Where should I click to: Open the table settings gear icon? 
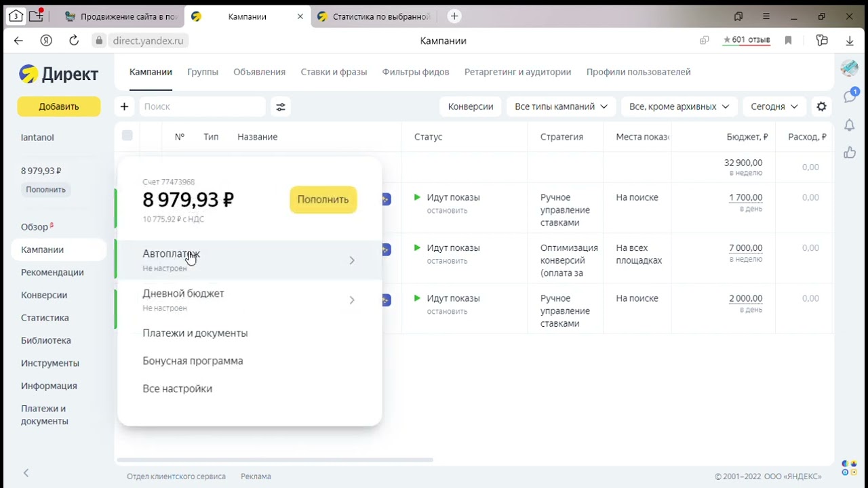point(821,106)
